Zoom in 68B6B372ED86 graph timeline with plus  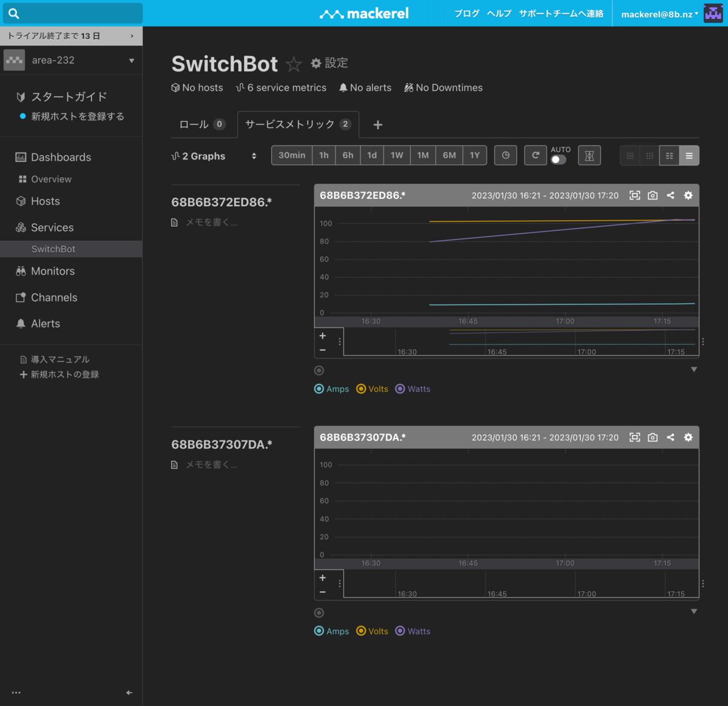323,336
